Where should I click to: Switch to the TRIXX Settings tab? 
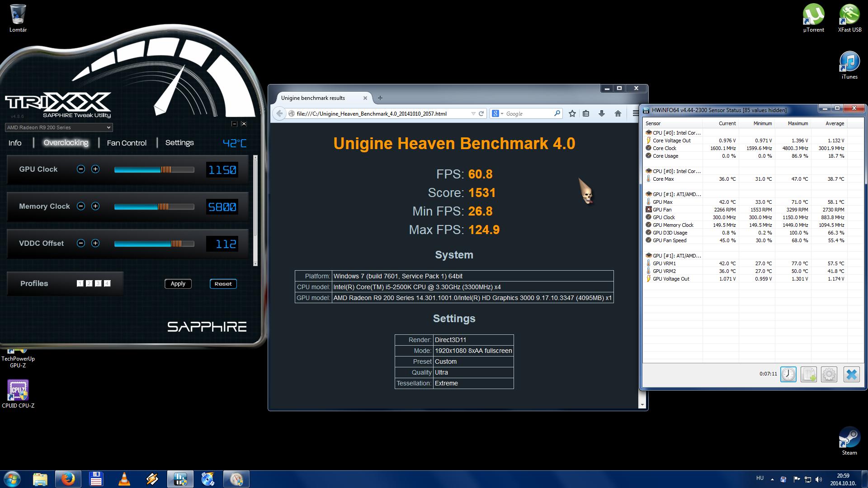(x=179, y=143)
